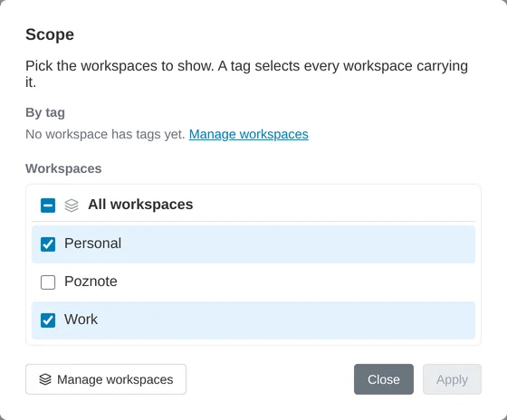Apply the selected workspace scope
This screenshot has width=507, height=420.
pyautogui.click(x=452, y=379)
